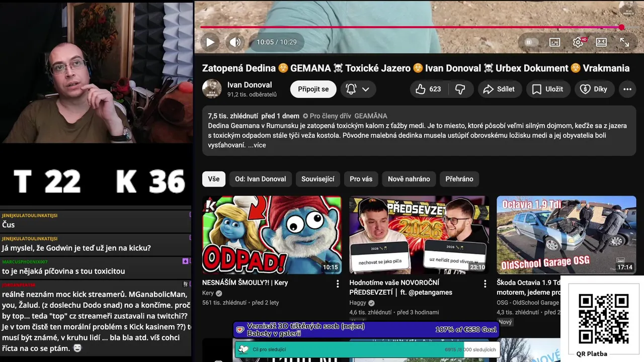Share the video with Sdílet
Screen dimensions: 644x362
point(499,89)
